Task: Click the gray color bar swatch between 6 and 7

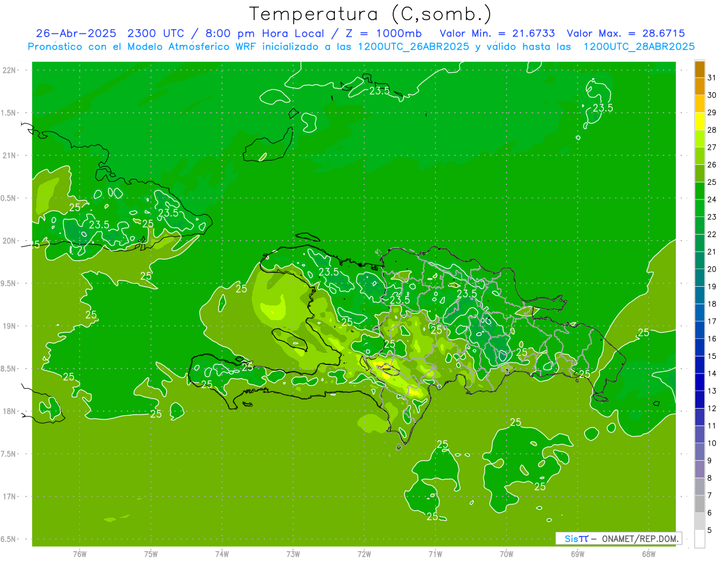Action: (x=699, y=504)
